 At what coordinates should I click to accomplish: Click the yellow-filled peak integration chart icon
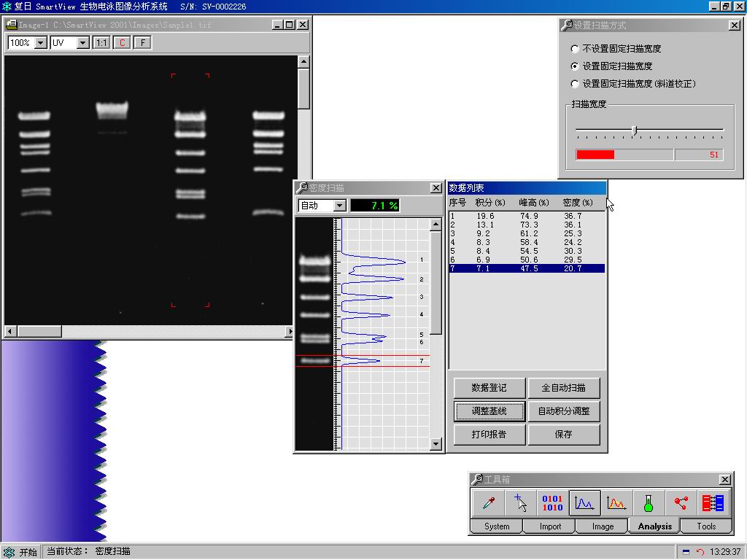coord(616,503)
